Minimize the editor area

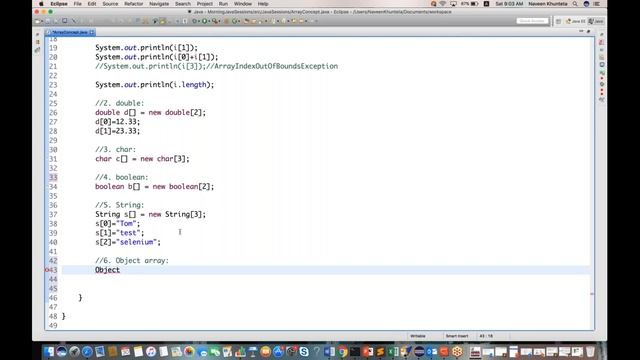[581, 31]
